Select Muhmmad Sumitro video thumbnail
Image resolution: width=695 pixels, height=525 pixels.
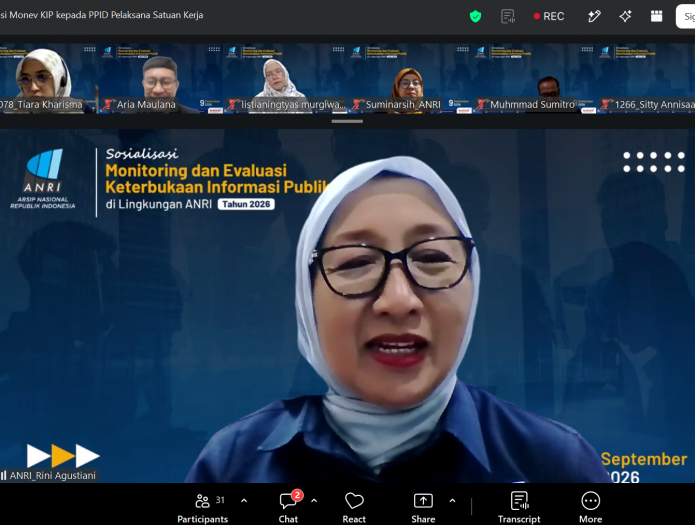pos(533,79)
